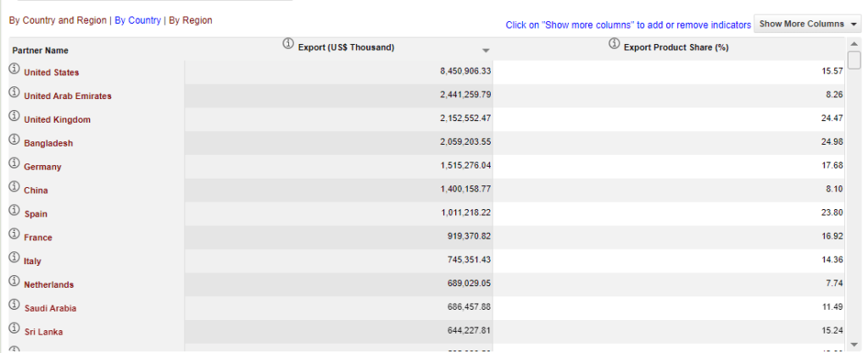Screen dimensions: 868x353
Task: Open the France partner link
Action: pyautogui.click(x=37, y=238)
